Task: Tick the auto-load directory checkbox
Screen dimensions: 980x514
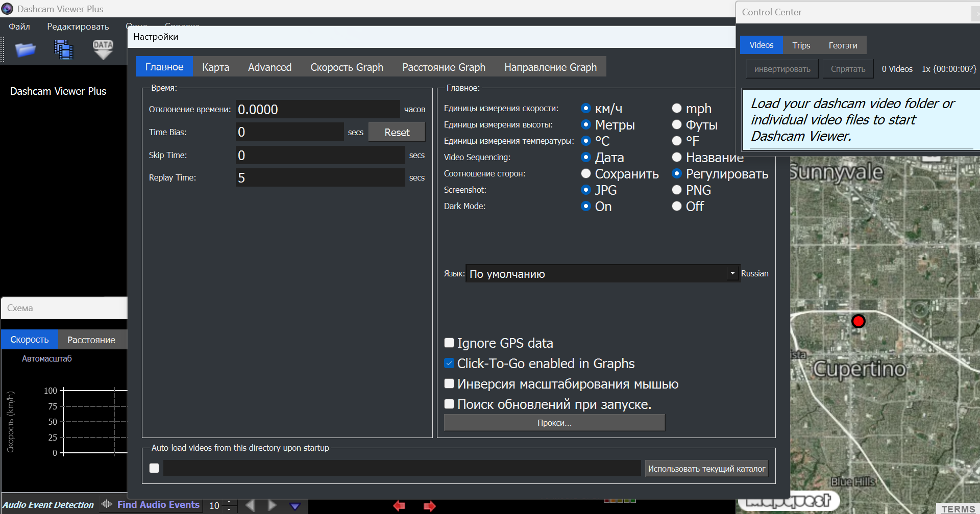Action: tap(154, 468)
